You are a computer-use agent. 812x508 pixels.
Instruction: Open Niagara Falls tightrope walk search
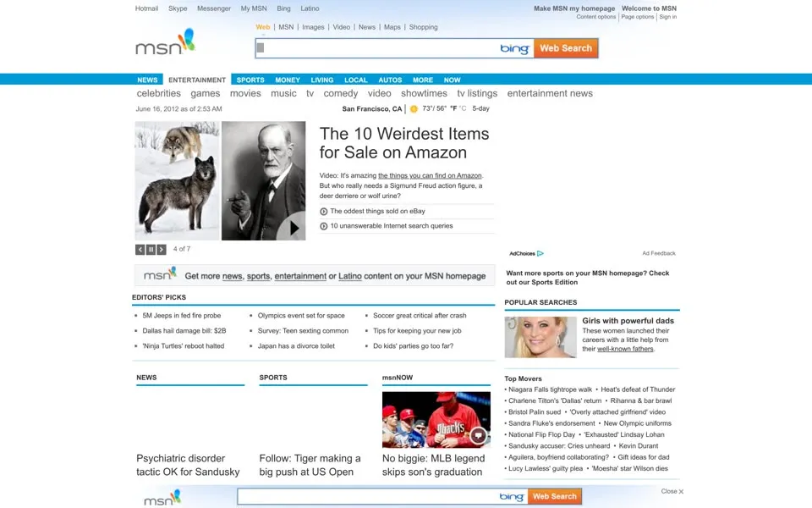(550, 389)
